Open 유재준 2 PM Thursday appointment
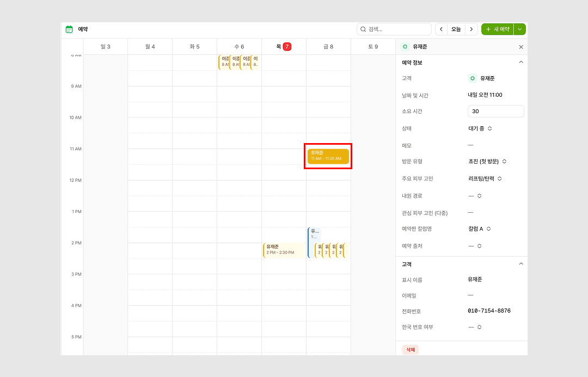The width and height of the screenshot is (588, 377). (x=284, y=250)
